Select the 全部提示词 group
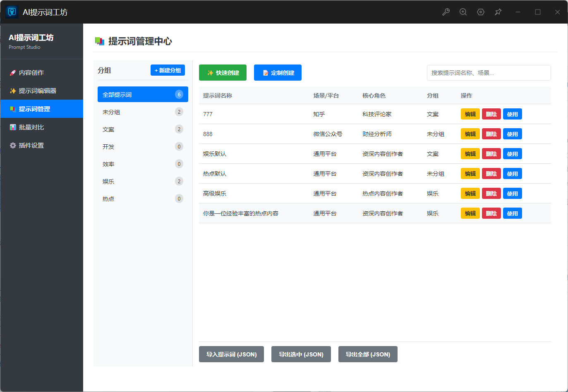Screen dimensions: 568x392 [143, 95]
